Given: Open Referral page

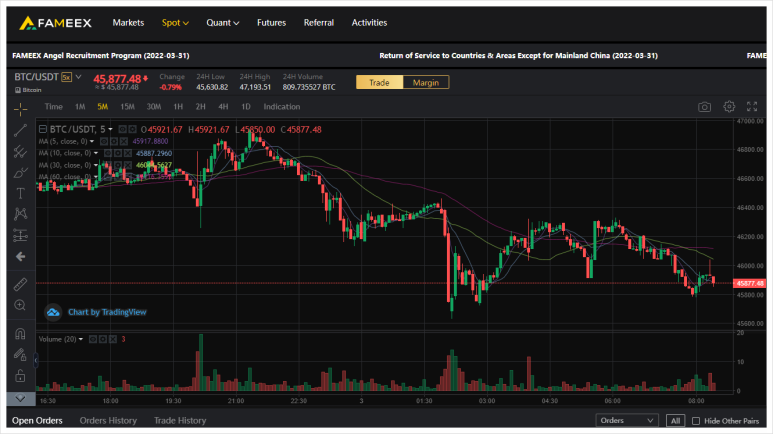Looking at the screenshot, I should (318, 23).
